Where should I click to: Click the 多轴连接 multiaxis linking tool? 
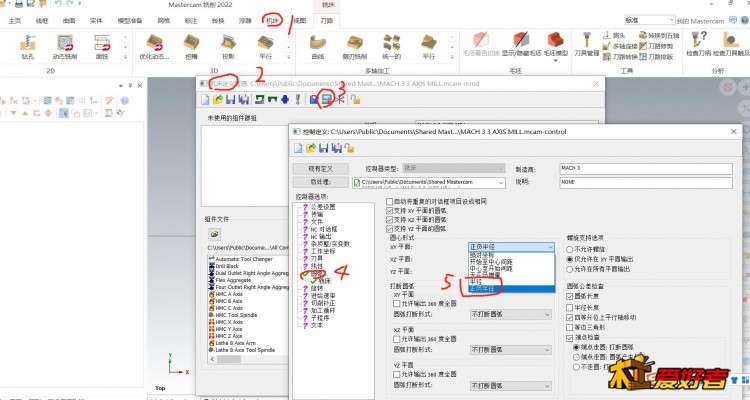[x=620, y=46]
